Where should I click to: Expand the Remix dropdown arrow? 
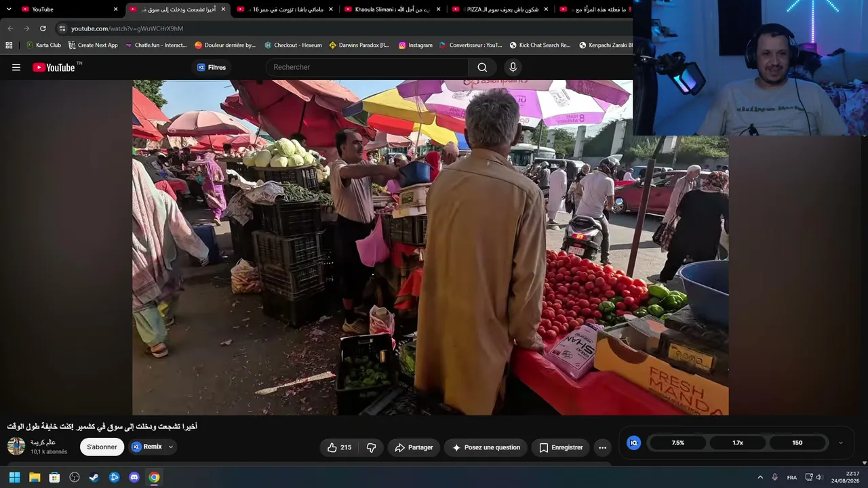pyautogui.click(x=171, y=447)
